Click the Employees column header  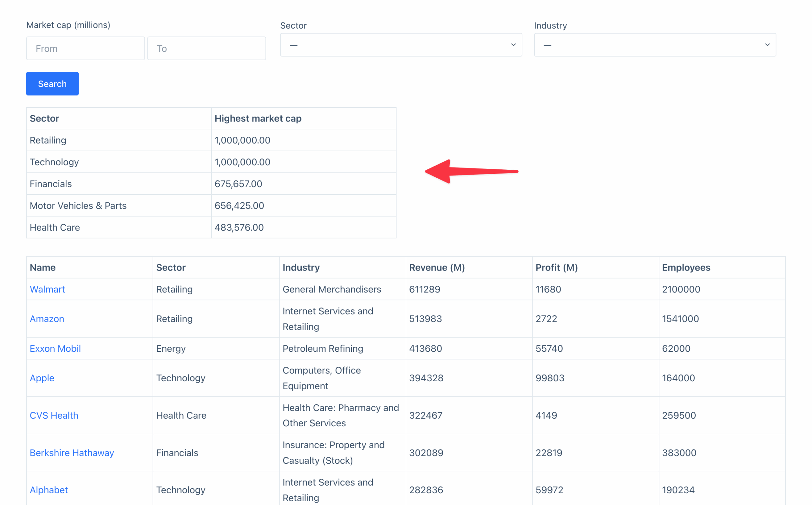[x=686, y=267]
